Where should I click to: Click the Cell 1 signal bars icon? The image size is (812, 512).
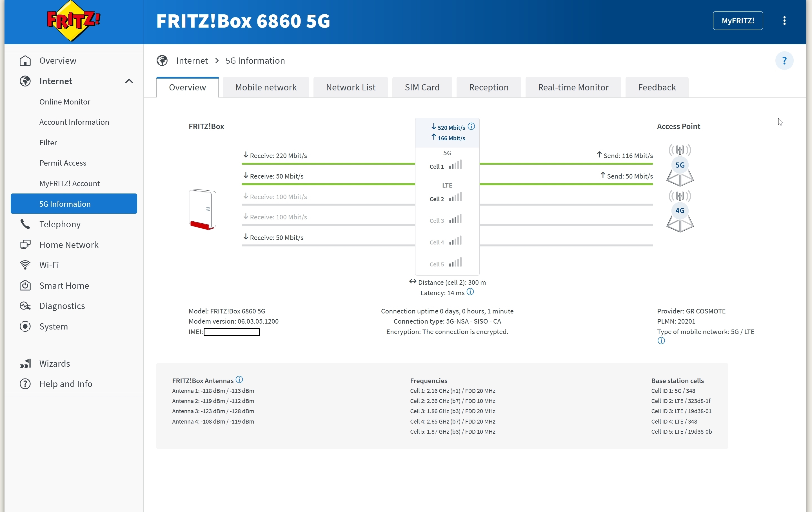pos(455,164)
